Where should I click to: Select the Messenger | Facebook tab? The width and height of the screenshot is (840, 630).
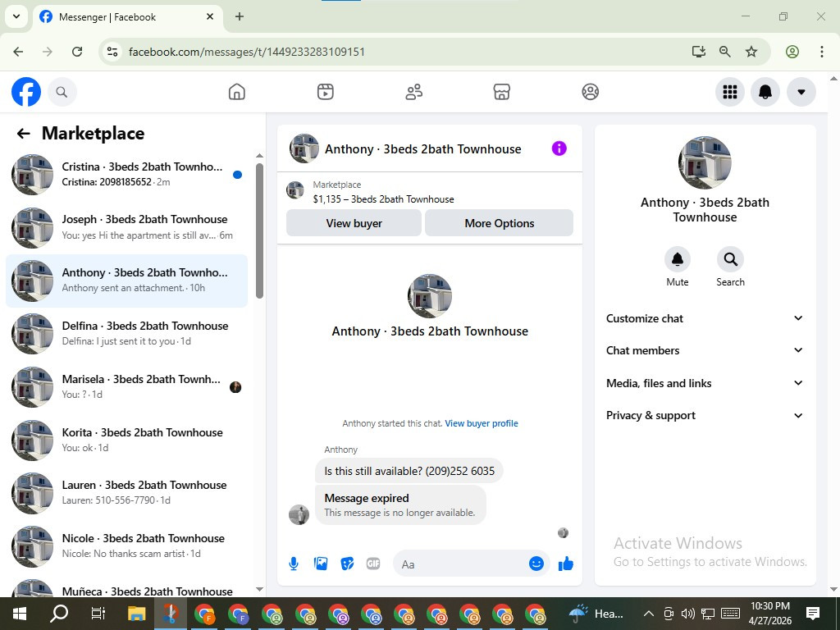click(x=127, y=16)
